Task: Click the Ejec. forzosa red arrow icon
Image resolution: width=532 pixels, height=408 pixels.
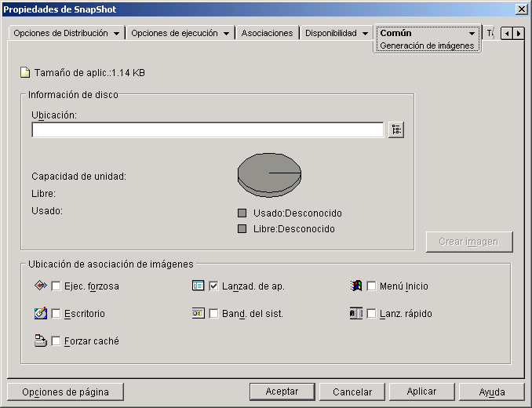Action: tap(41, 286)
